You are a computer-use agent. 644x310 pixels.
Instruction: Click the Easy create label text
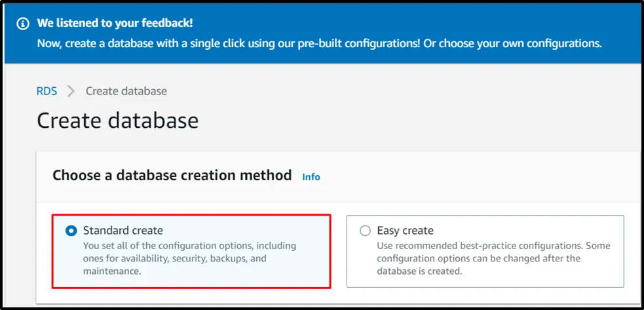(405, 231)
